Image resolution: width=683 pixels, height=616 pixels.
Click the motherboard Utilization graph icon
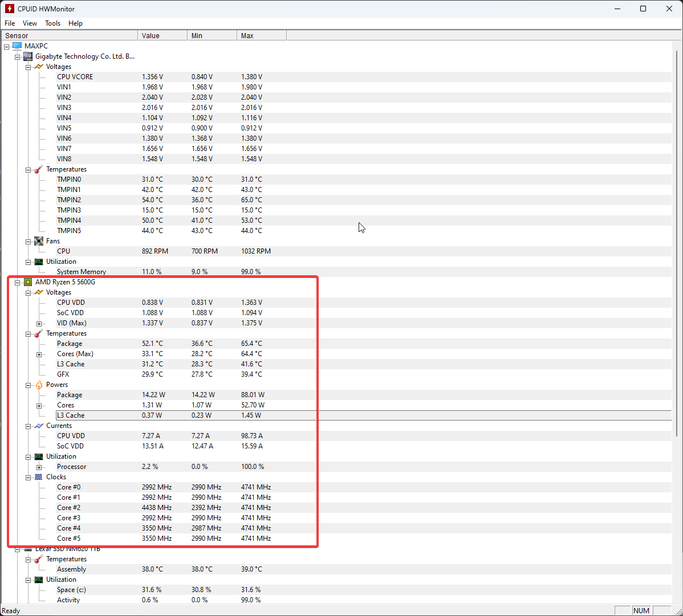point(39,262)
